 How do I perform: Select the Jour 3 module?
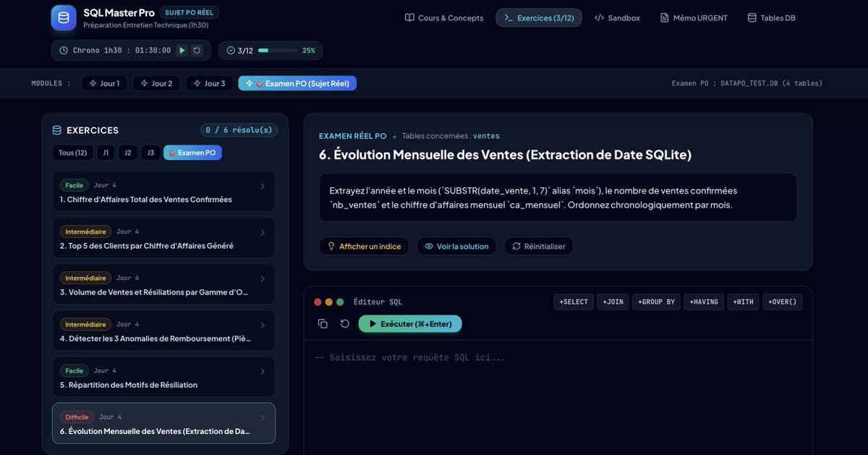point(209,83)
